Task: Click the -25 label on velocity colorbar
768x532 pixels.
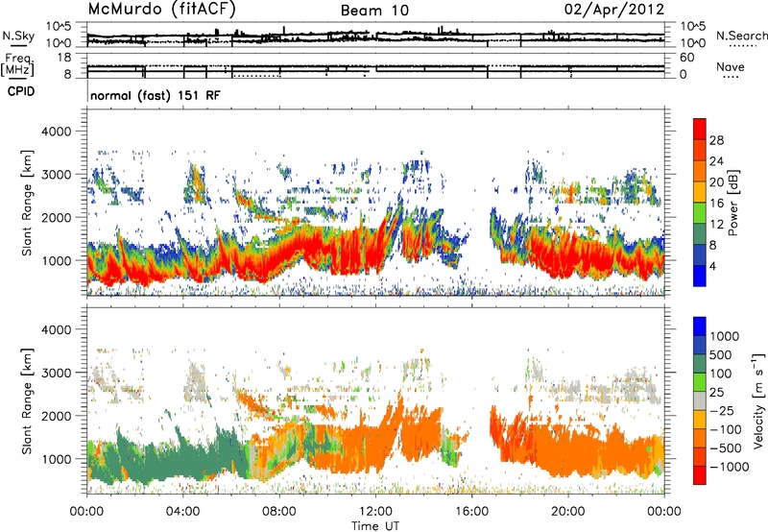Action: pos(722,410)
